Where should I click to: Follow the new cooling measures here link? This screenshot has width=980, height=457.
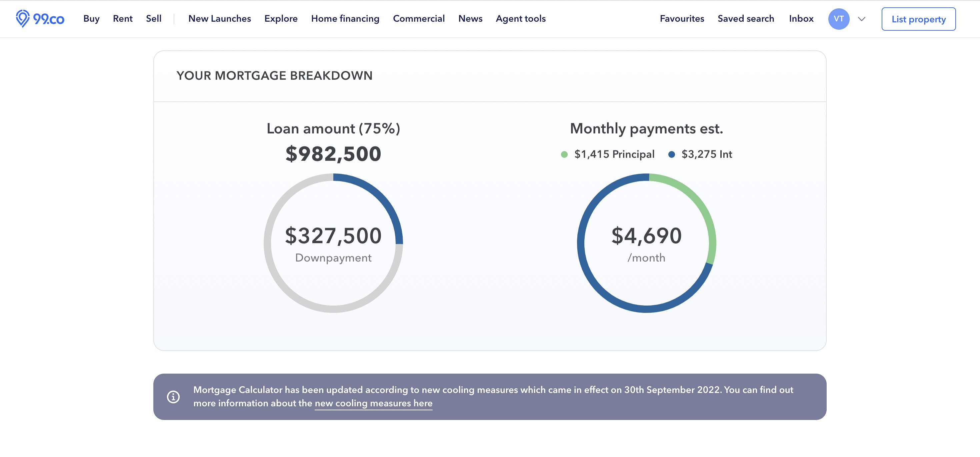coord(374,403)
